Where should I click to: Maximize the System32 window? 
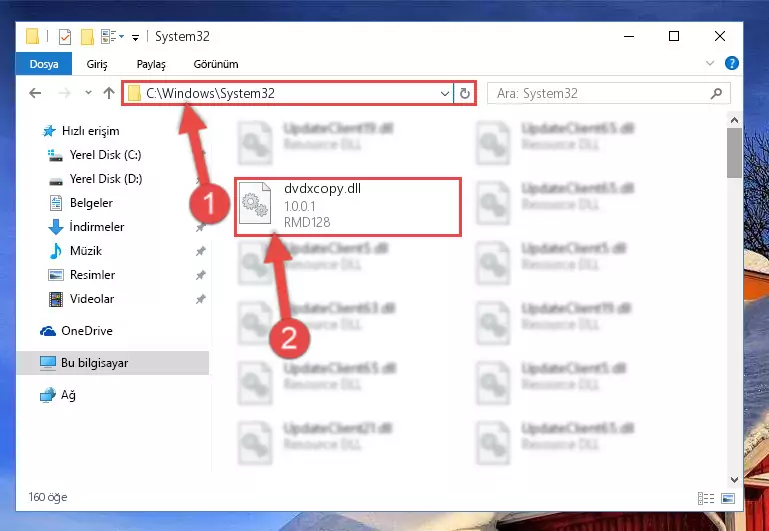pos(674,36)
